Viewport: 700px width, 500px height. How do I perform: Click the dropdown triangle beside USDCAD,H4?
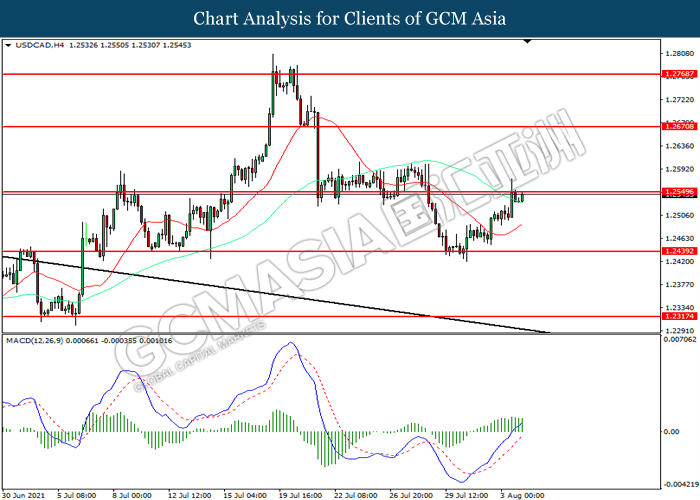(x=8, y=45)
